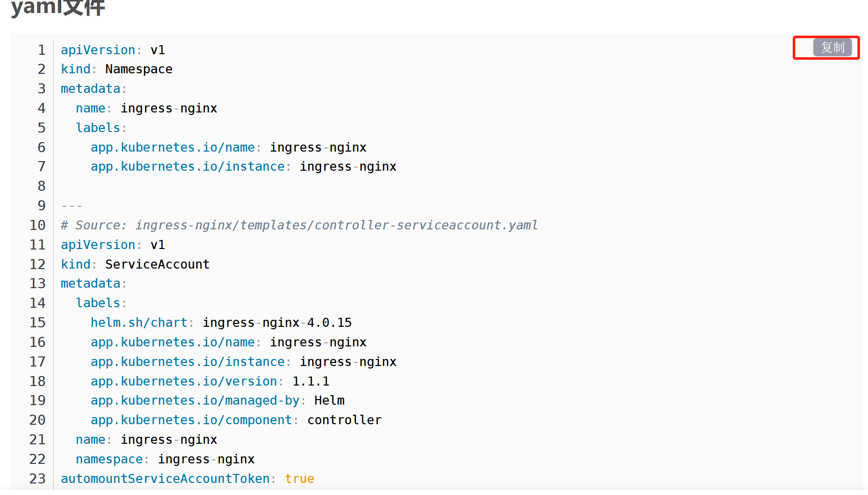
Task: Click the labels key on line 5
Action: point(98,128)
